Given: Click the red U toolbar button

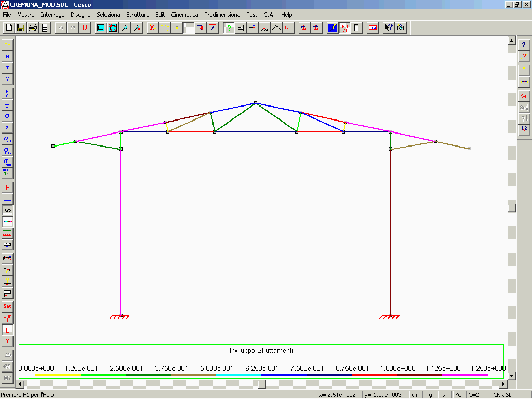Looking at the screenshot, I should coord(84,28).
